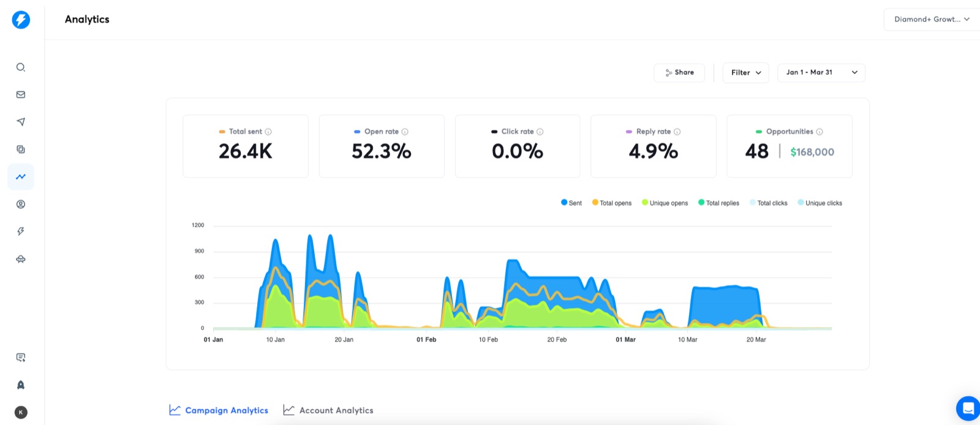Click the 10 Mar axis label
Viewport: 980px width, 425px height.
687,339
